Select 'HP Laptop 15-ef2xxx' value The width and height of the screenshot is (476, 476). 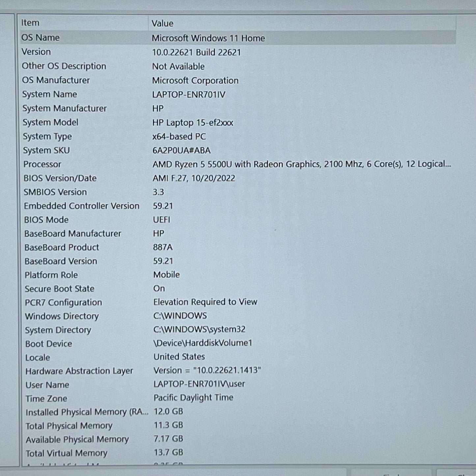point(193,123)
